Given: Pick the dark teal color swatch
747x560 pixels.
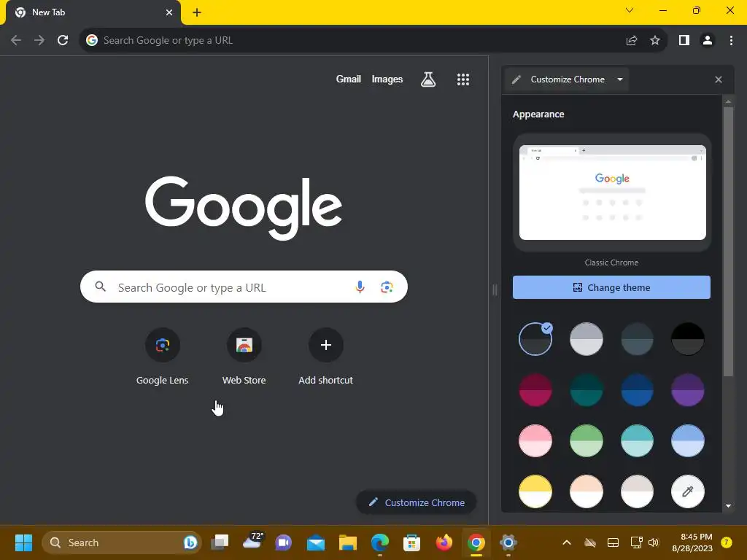Looking at the screenshot, I should coord(586,390).
